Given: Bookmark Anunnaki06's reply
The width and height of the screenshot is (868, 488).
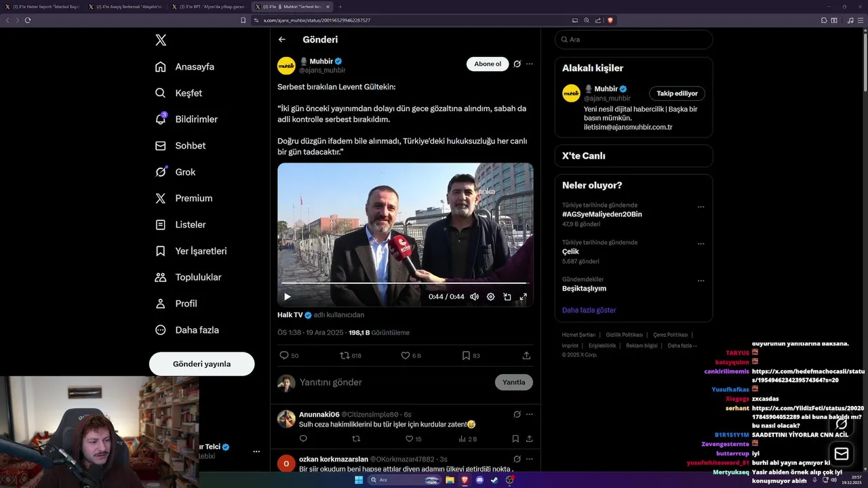Looking at the screenshot, I should [x=515, y=439].
